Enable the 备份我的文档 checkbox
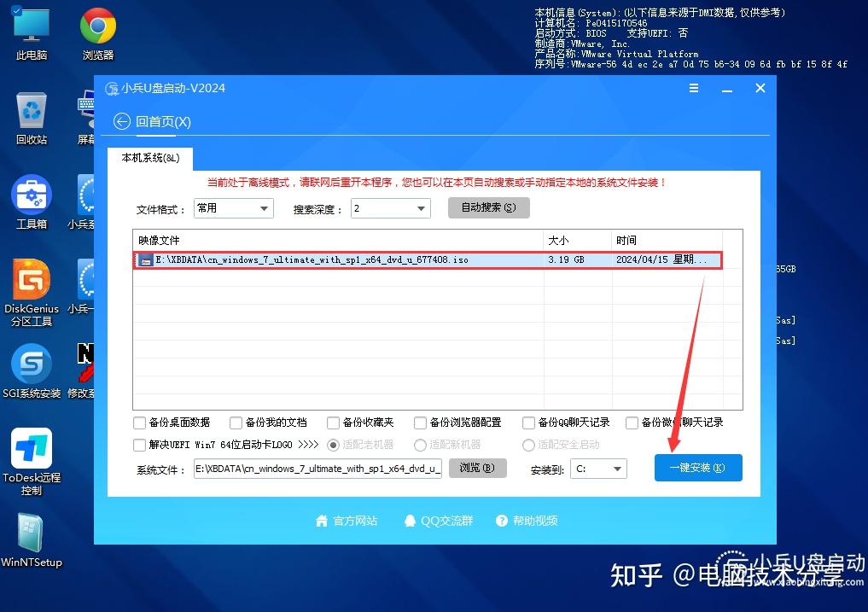Screen dimensions: 868x612 pyautogui.click(x=236, y=422)
